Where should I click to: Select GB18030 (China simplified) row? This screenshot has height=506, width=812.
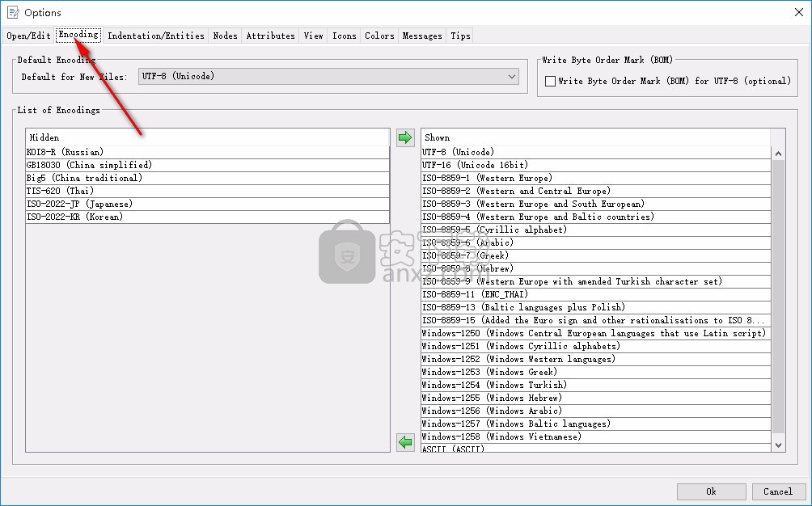(x=207, y=165)
